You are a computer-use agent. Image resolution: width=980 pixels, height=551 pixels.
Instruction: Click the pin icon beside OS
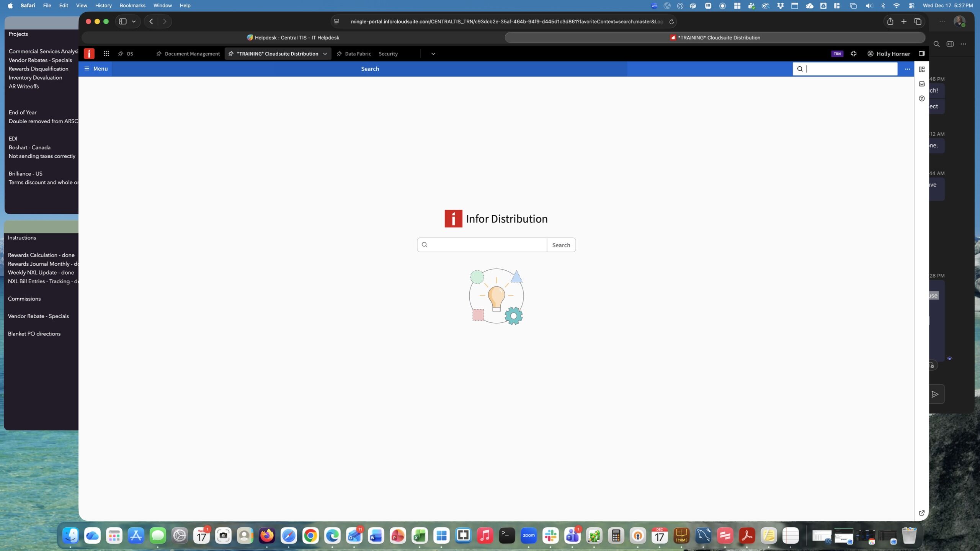pos(121,54)
